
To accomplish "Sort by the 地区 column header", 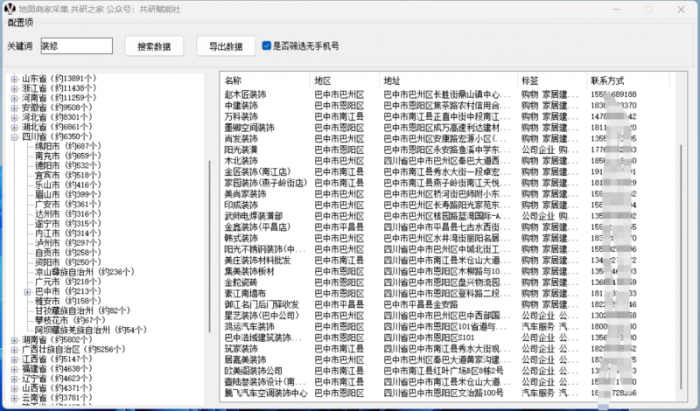I will pos(345,81).
